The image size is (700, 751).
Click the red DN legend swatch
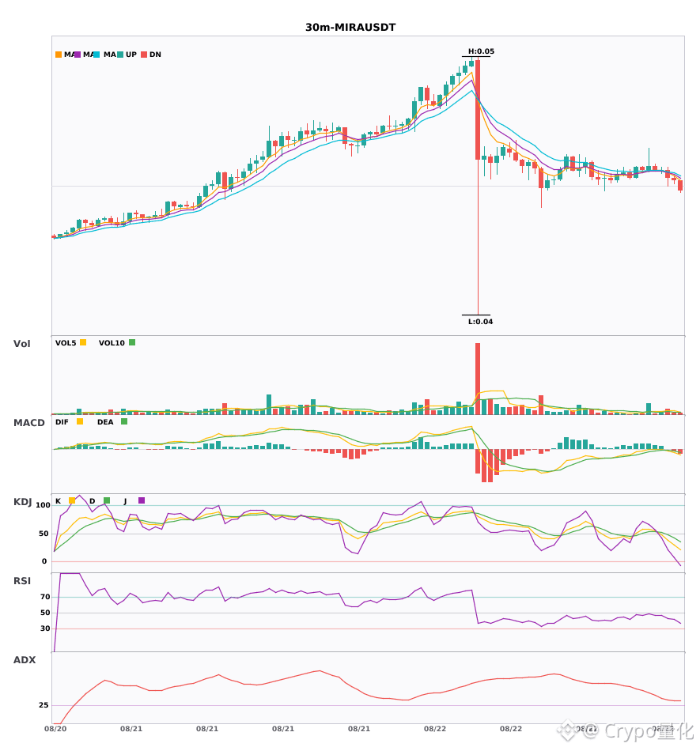(x=144, y=55)
